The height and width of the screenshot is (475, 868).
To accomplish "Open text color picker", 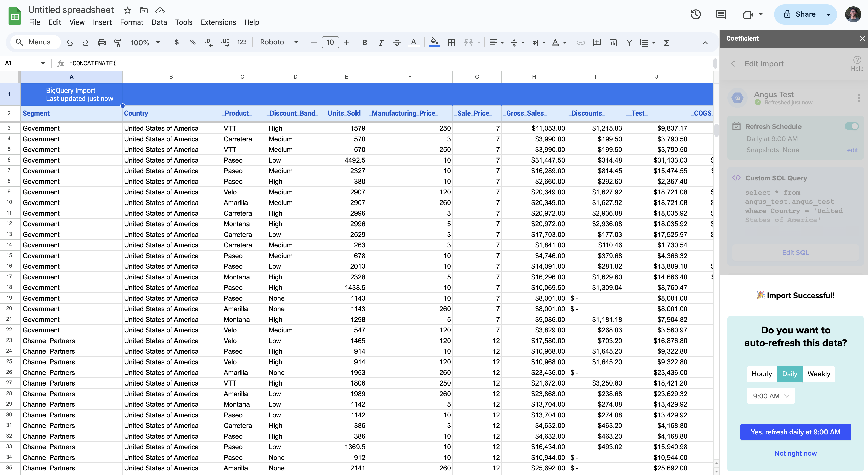I will pyautogui.click(x=413, y=42).
